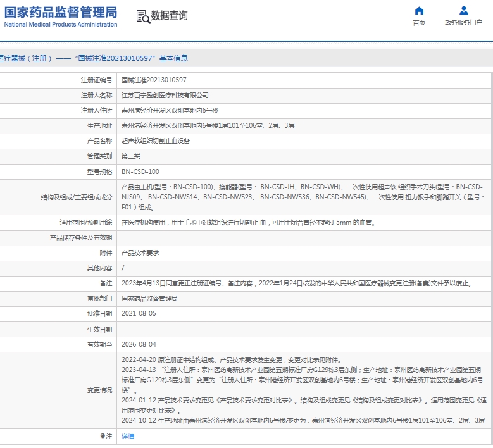Screen dimensions: 493x448
Task: Click expiry date 2026-08-04
Action: pos(139,345)
